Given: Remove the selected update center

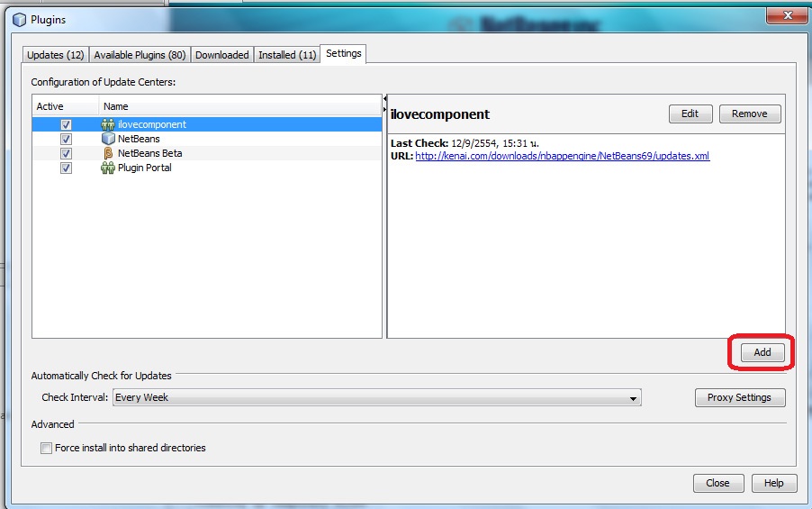Looking at the screenshot, I should (750, 114).
